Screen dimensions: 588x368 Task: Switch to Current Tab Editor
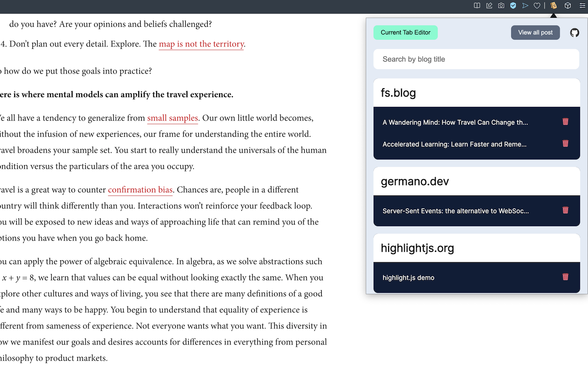[406, 33]
